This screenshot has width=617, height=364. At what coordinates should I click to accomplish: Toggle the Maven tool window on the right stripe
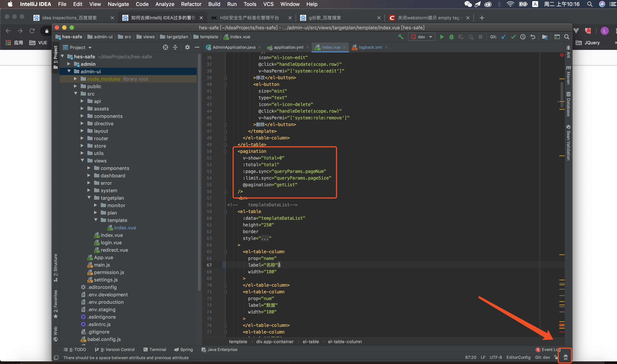tap(568, 75)
